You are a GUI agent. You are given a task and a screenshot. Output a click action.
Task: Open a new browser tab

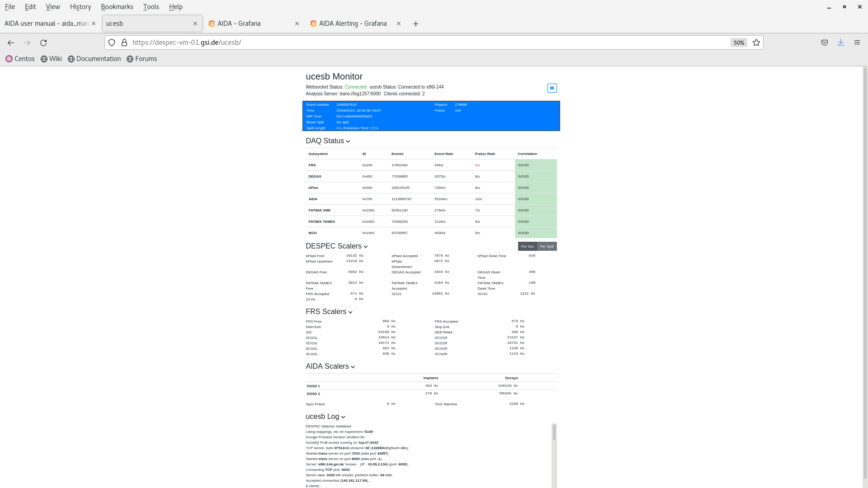tap(415, 23)
